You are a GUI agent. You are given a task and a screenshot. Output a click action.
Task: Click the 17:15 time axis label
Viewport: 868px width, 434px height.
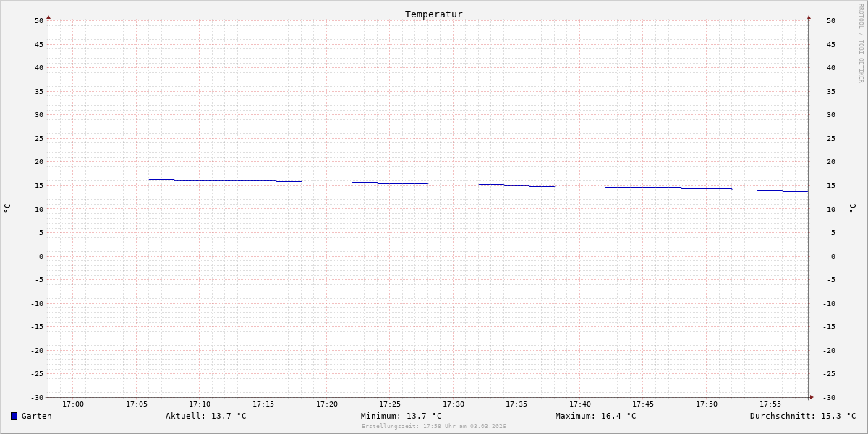[x=263, y=404]
